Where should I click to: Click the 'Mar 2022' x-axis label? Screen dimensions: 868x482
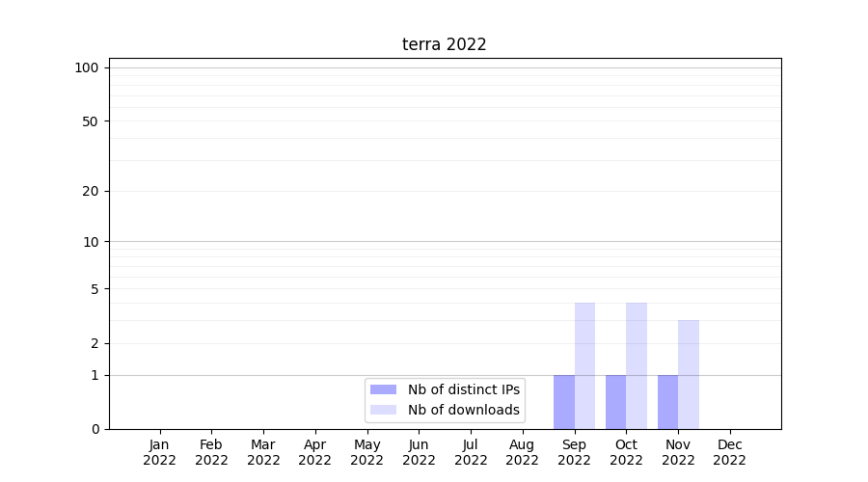pos(263,452)
